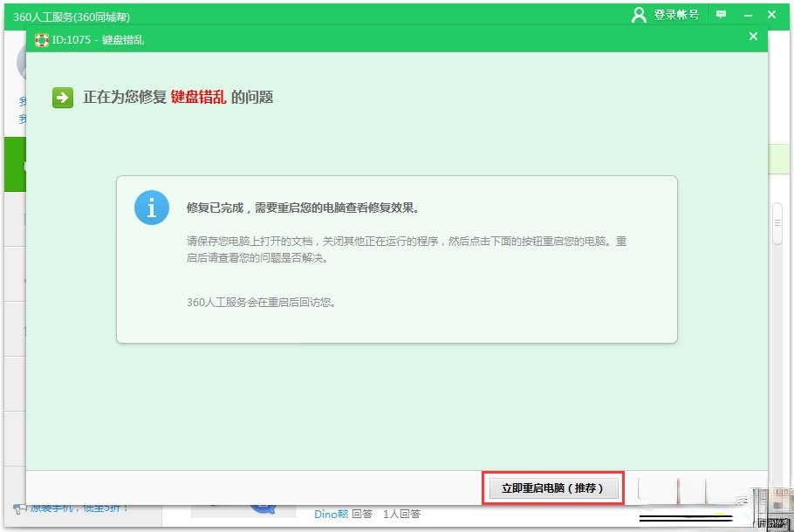
Task: Click the scrollbar thumb in the main window
Action: coord(777,224)
